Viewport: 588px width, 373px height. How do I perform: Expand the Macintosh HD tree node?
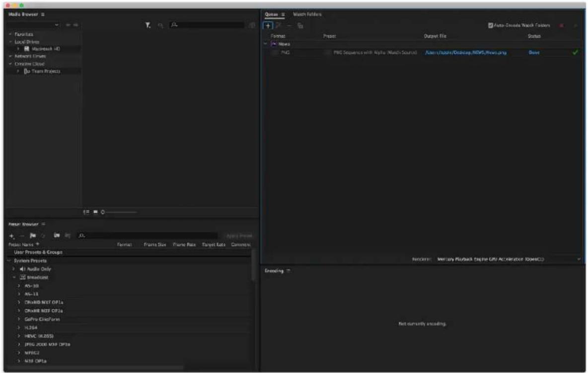(18, 49)
